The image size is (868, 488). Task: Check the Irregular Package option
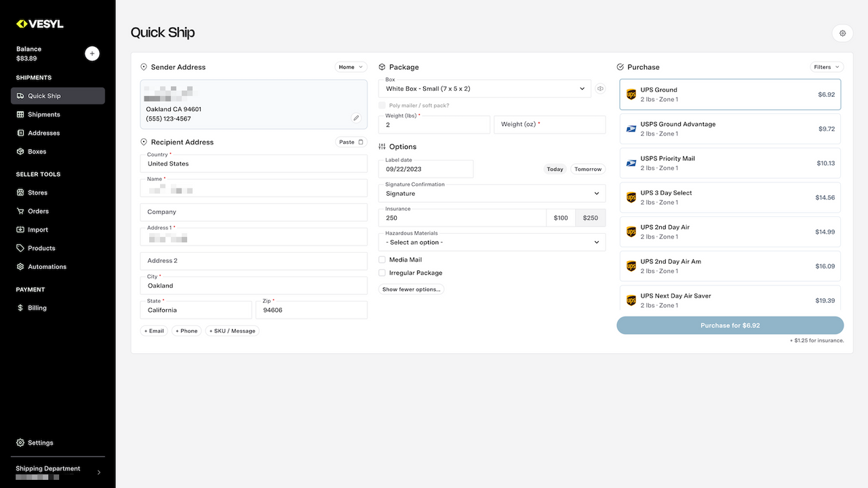(x=382, y=272)
